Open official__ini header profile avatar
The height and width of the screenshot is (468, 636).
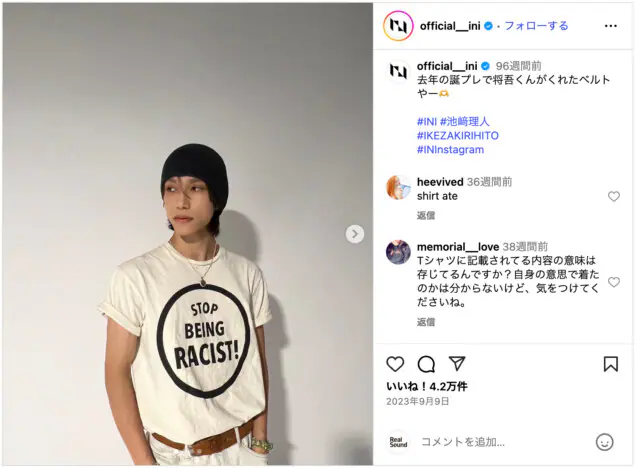tap(398, 26)
